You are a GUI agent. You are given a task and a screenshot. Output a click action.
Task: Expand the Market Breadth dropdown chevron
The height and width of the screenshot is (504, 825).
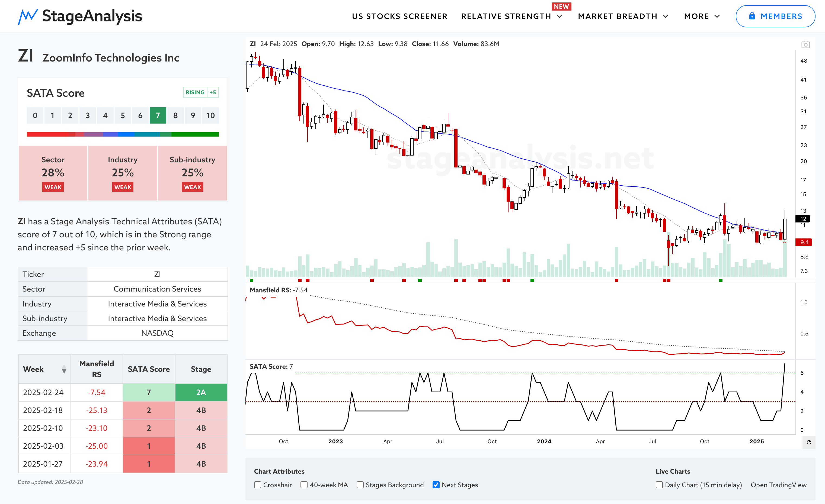coord(666,16)
